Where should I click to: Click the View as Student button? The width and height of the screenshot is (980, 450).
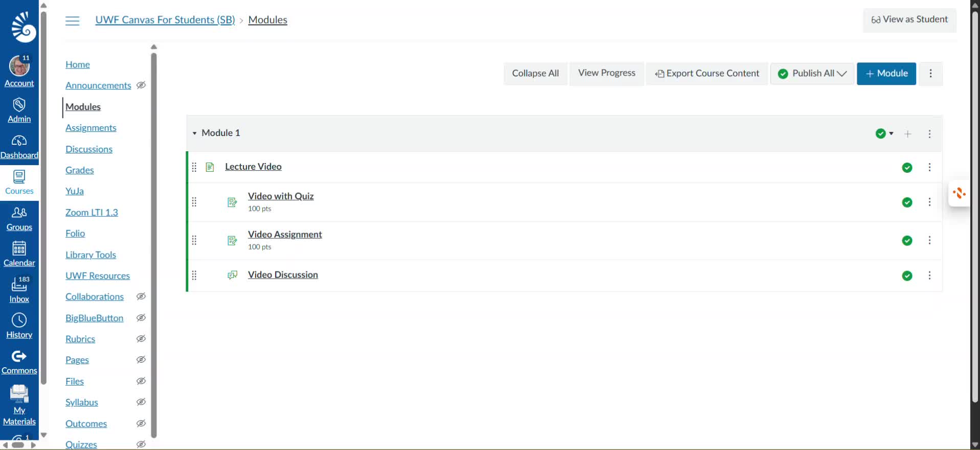click(909, 19)
